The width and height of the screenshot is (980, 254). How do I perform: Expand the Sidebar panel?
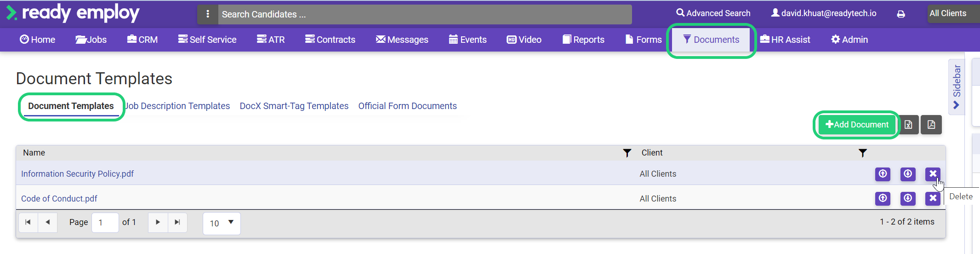click(957, 87)
